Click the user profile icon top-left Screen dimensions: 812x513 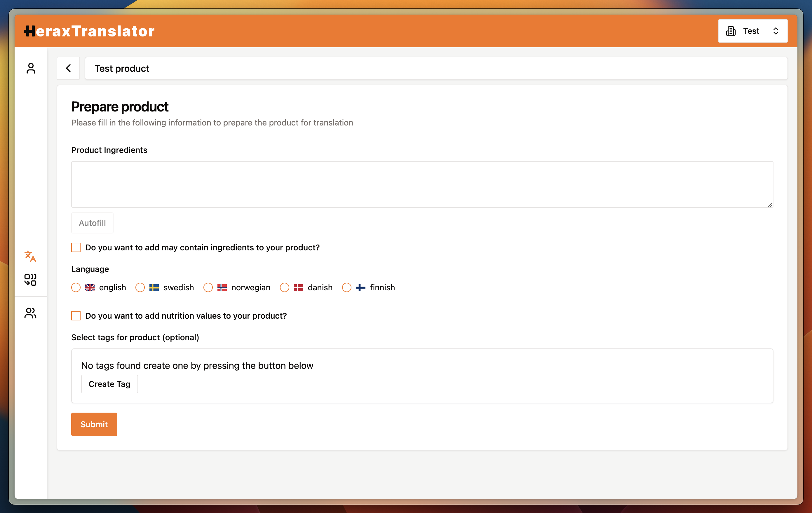tap(31, 67)
